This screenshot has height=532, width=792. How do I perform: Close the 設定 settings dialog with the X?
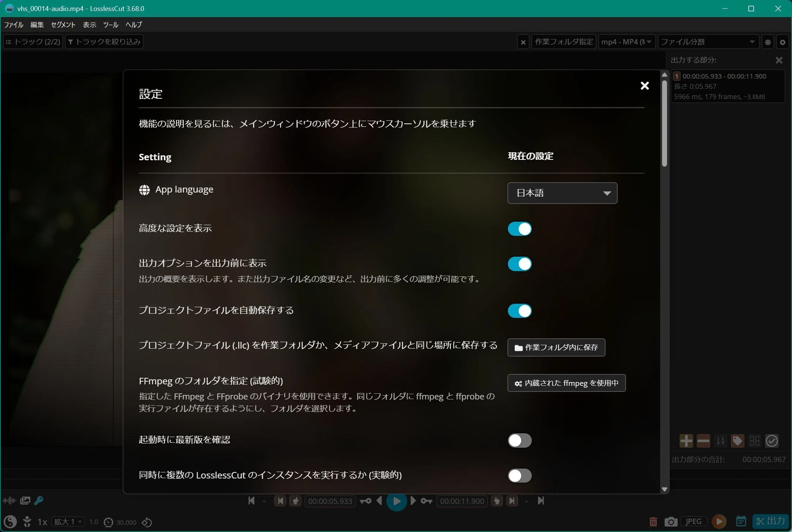pyautogui.click(x=645, y=86)
